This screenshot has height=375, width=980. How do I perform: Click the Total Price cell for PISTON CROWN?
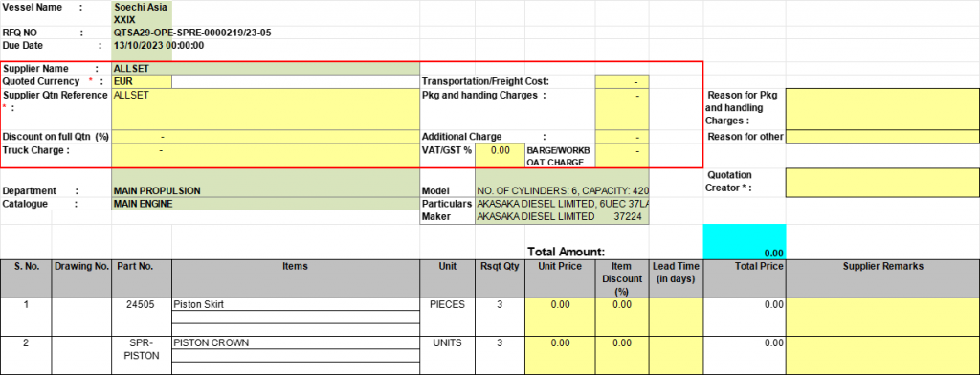(x=745, y=356)
